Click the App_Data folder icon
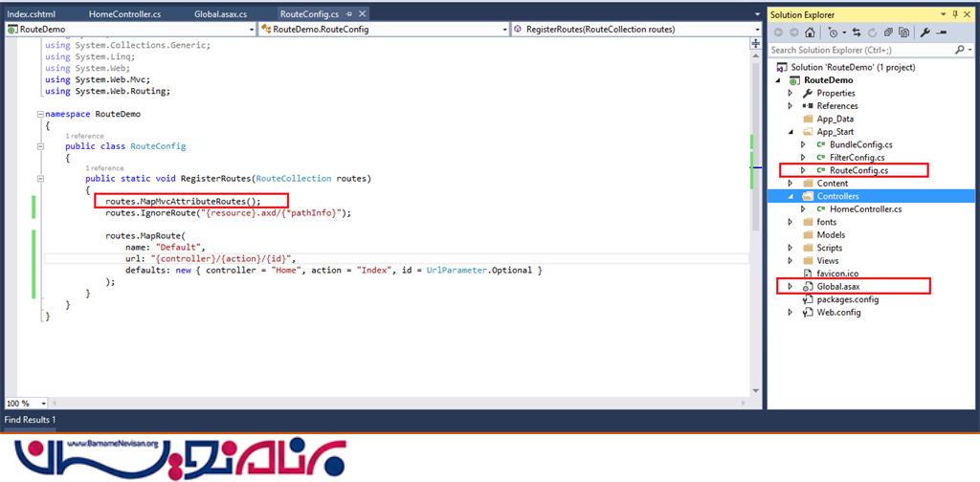Screen dimensions: 980x482 [x=807, y=119]
